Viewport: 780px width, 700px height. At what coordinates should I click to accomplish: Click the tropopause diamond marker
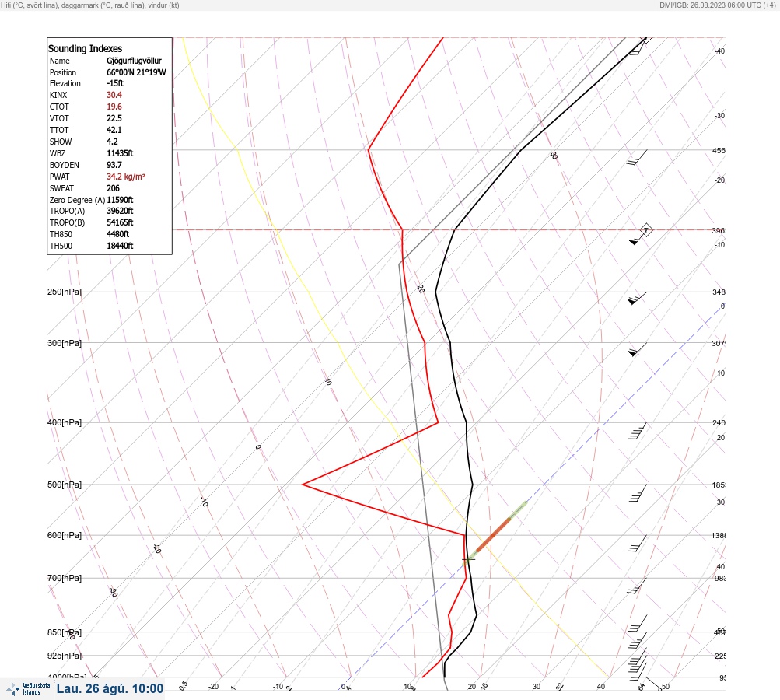[x=646, y=230]
